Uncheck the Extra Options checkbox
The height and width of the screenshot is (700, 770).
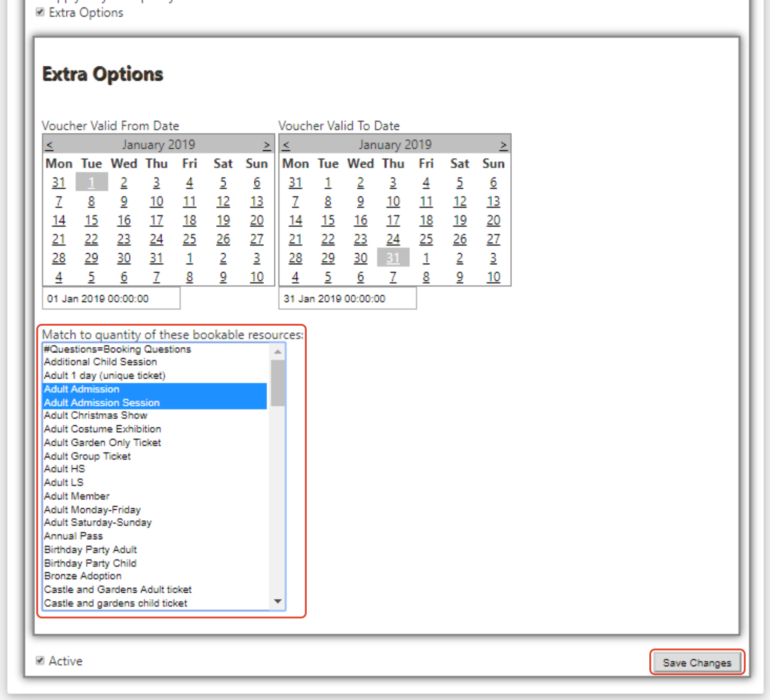40,12
